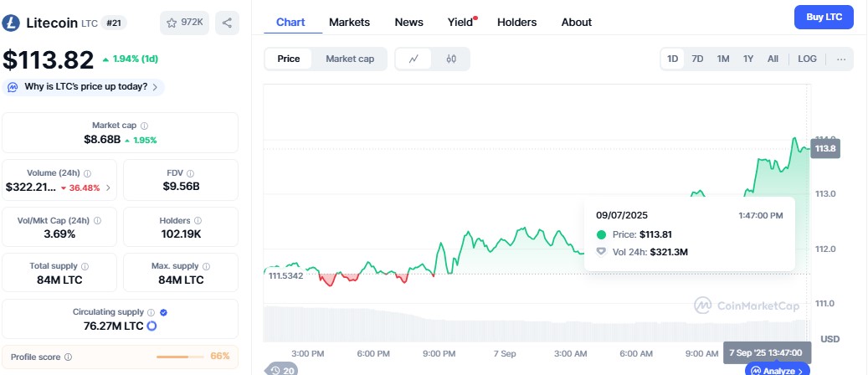This screenshot has height=375, width=868.
Task: Click the circulating supply progress ring icon
Action: click(x=152, y=326)
